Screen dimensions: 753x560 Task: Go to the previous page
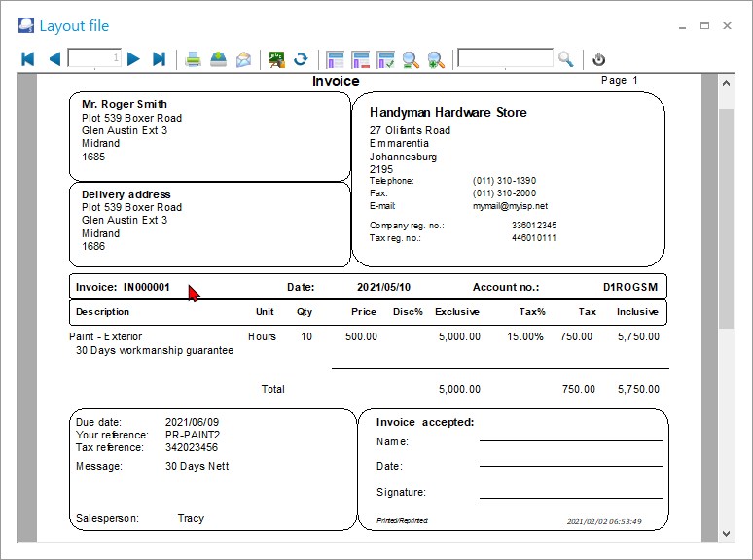[x=54, y=59]
